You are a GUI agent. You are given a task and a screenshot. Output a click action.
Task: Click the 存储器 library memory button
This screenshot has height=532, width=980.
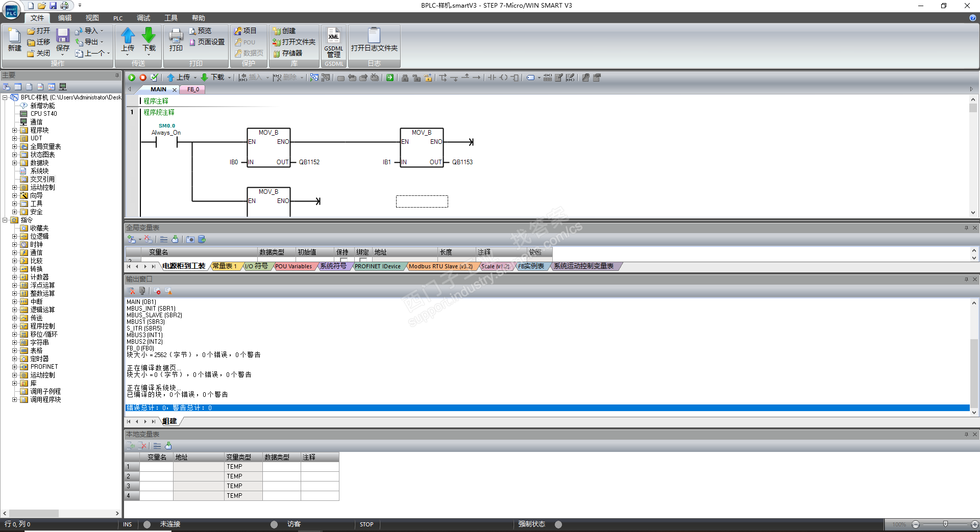[x=287, y=53]
